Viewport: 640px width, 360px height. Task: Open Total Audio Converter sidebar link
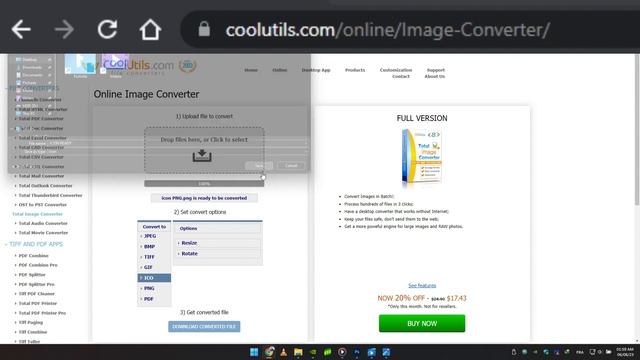click(43, 224)
